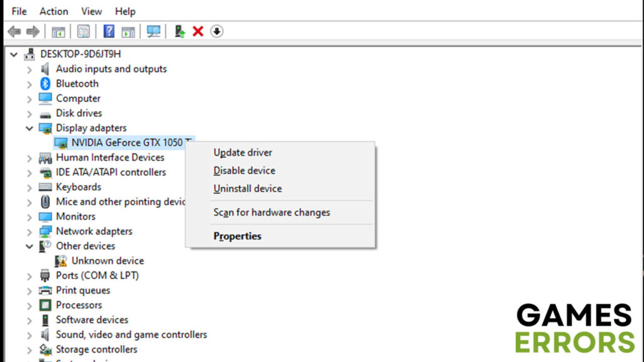Select the Storage controllers label
Viewport: 644px width, 362px height.
96,349
